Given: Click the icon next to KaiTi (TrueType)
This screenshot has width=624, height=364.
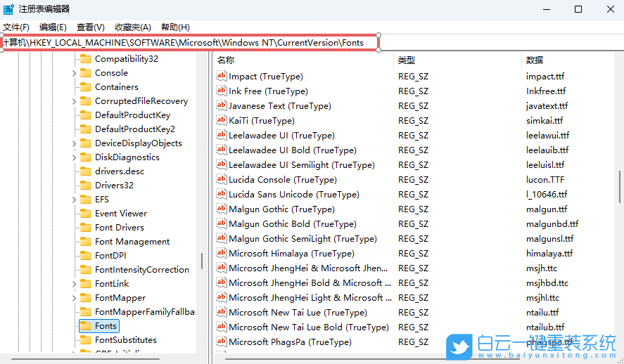Looking at the screenshot, I should pos(221,121).
